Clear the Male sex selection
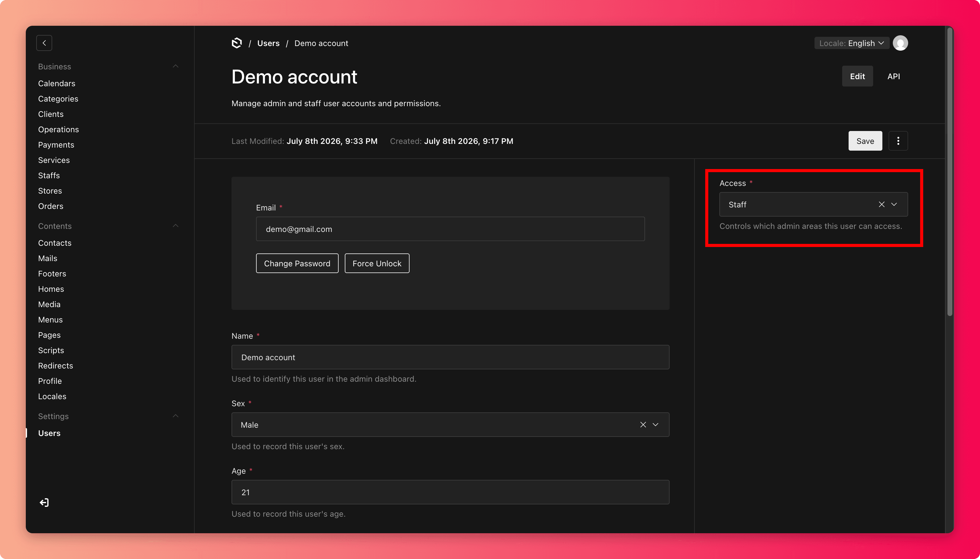This screenshot has height=559, width=980. (643, 425)
